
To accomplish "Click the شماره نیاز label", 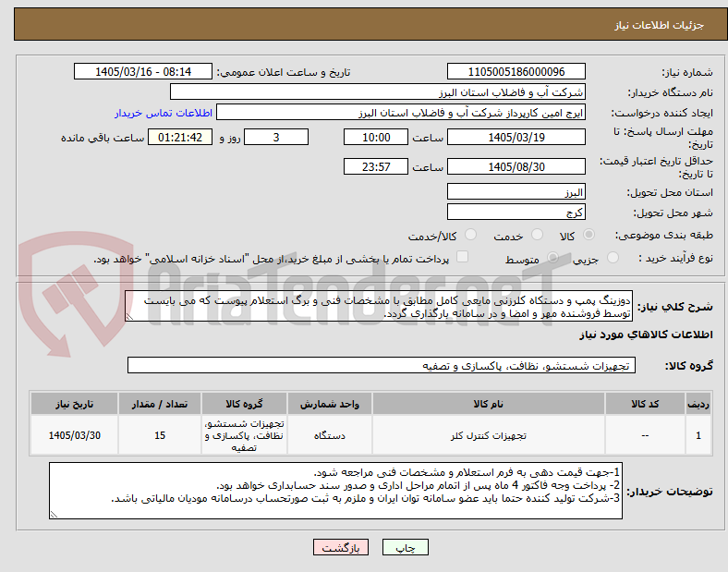I will [687, 72].
